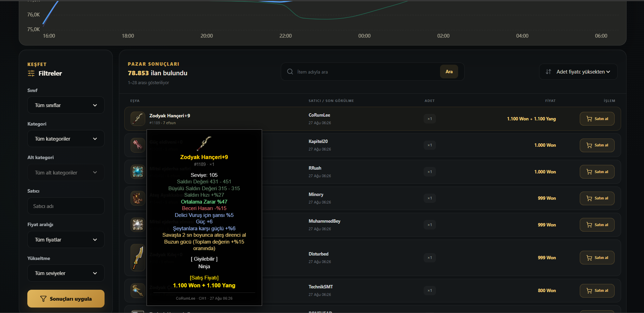
Task: Open the Tüm sınıflar class dropdown
Action: click(x=66, y=105)
